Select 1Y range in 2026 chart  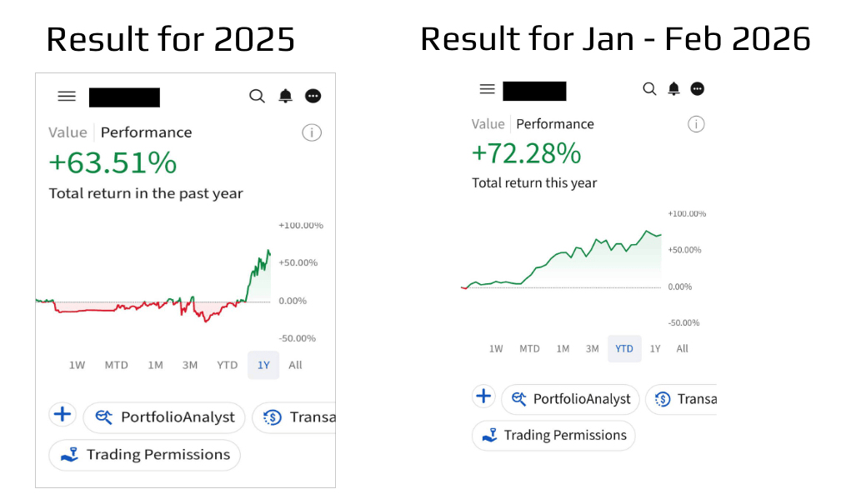pos(655,349)
